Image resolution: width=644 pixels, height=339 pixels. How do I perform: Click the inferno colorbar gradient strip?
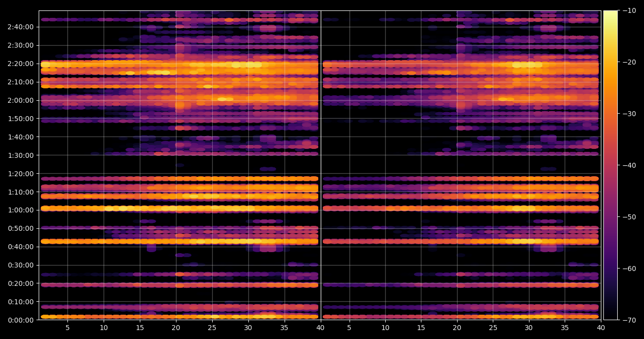[x=610, y=165]
